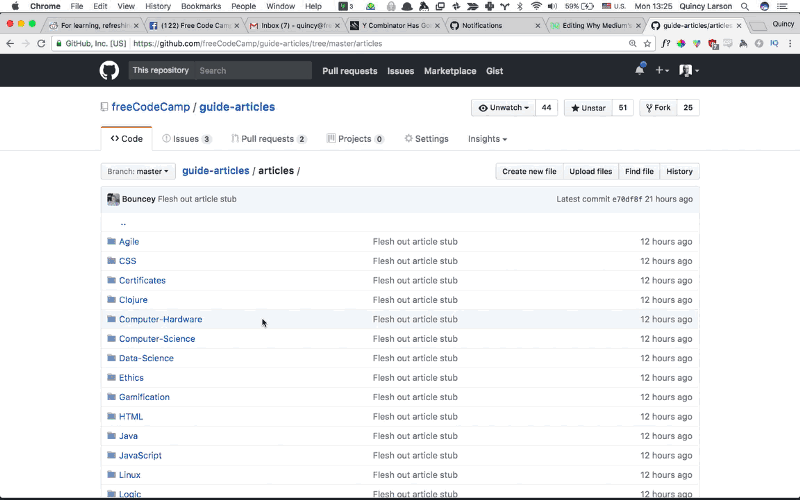Open the user profile avatar dropdown
This screenshot has height=500, width=800.
(x=688, y=71)
